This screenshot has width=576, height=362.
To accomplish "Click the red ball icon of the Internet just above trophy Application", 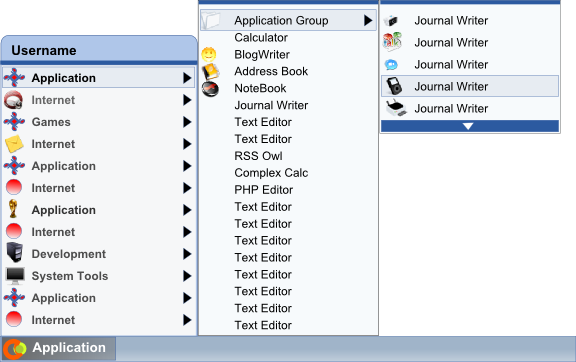I will [x=14, y=187].
